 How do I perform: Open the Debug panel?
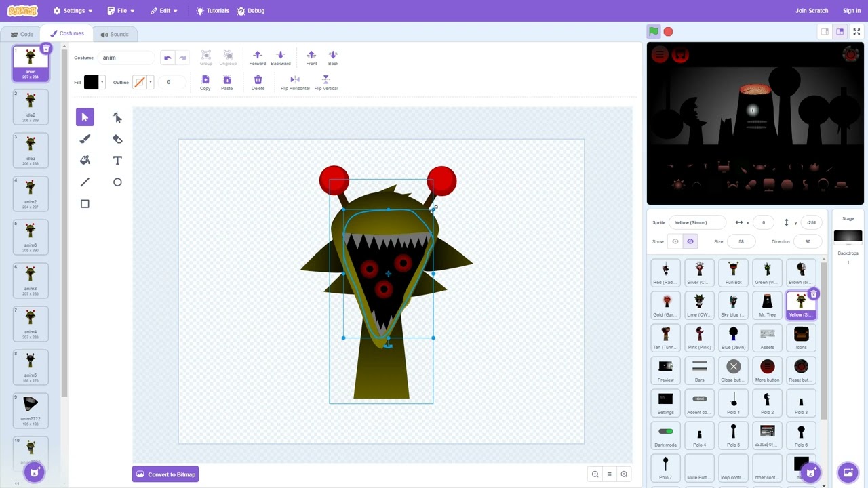point(250,11)
